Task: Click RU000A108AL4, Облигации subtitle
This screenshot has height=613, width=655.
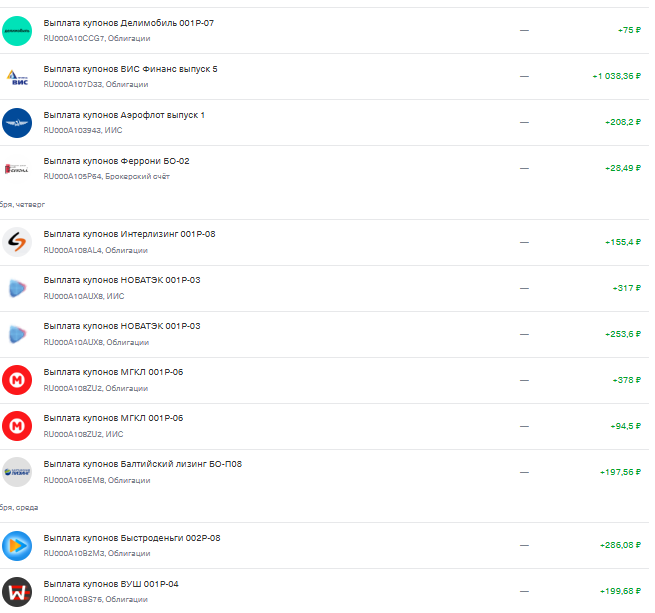Action: coord(96,250)
